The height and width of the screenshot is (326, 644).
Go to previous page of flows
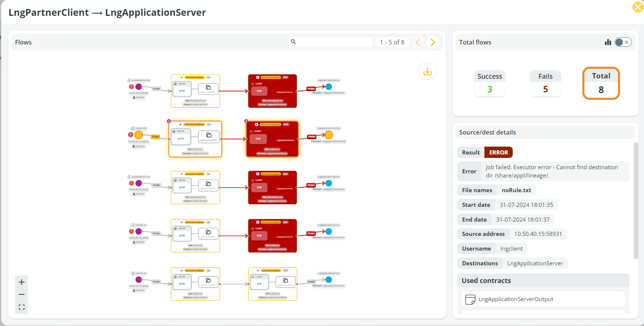pyautogui.click(x=418, y=42)
